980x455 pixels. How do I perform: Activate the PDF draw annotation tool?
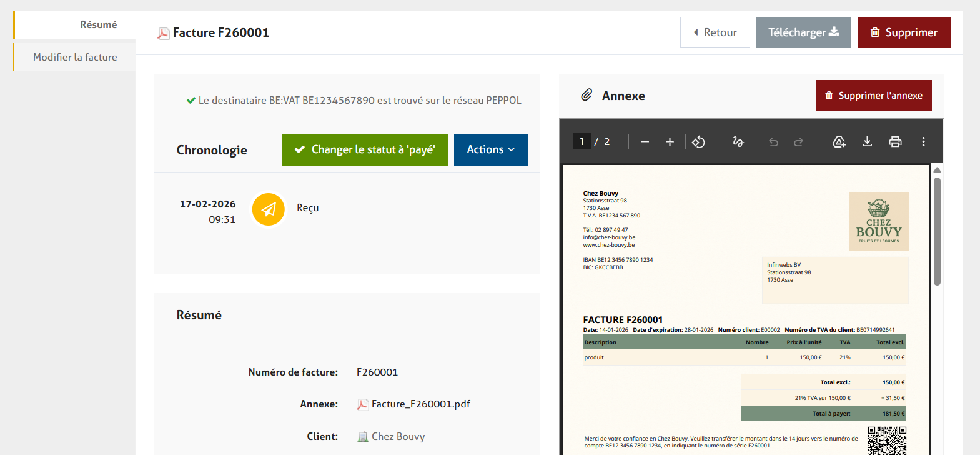click(x=738, y=142)
